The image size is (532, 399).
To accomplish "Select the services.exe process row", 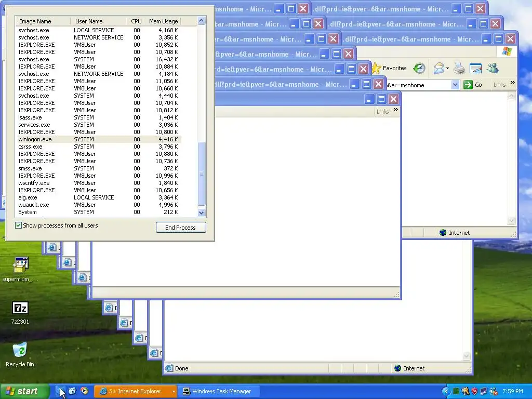I will (x=99, y=125).
